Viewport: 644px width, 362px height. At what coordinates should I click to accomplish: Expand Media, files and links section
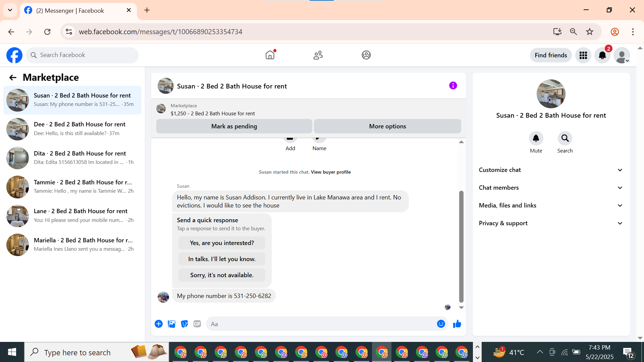pyautogui.click(x=551, y=205)
